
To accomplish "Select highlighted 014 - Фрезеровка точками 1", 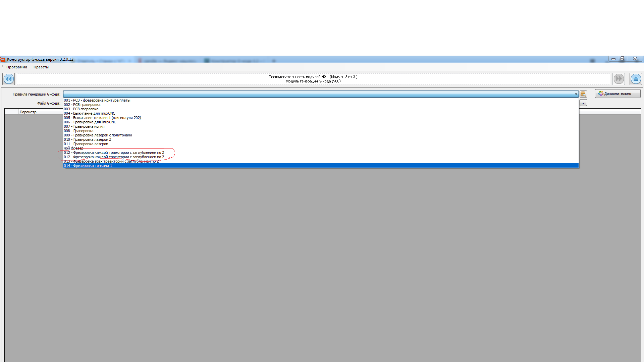I will (x=88, y=166).
